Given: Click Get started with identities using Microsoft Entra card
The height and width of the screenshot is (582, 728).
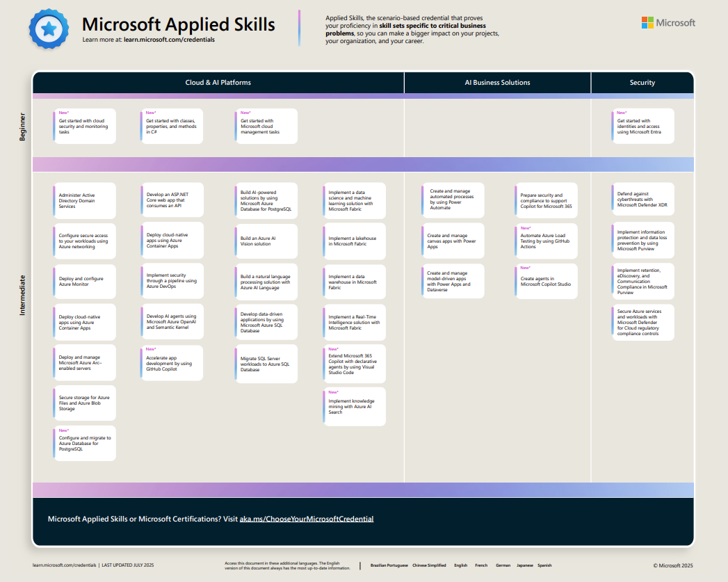Looking at the screenshot, I should tap(643, 126).
